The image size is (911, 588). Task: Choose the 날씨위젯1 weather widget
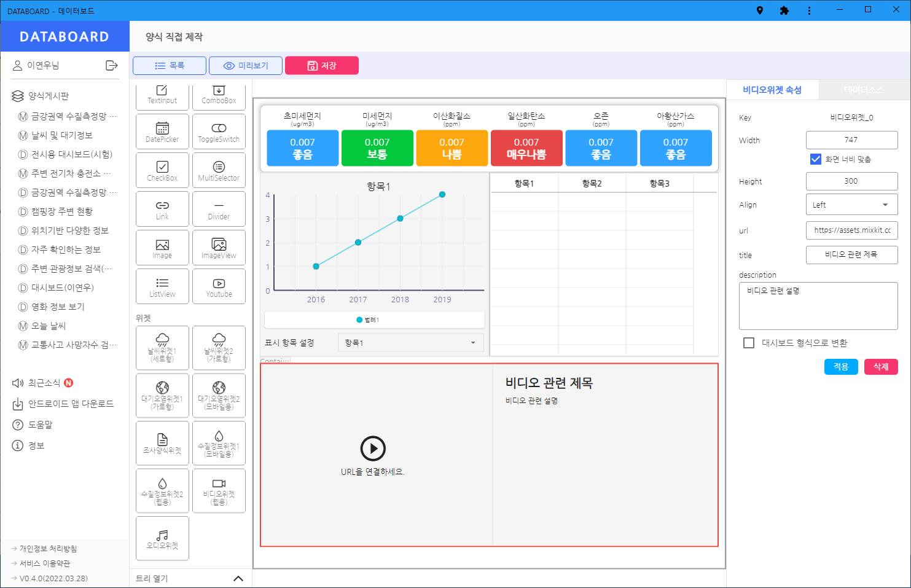pyautogui.click(x=162, y=348)
